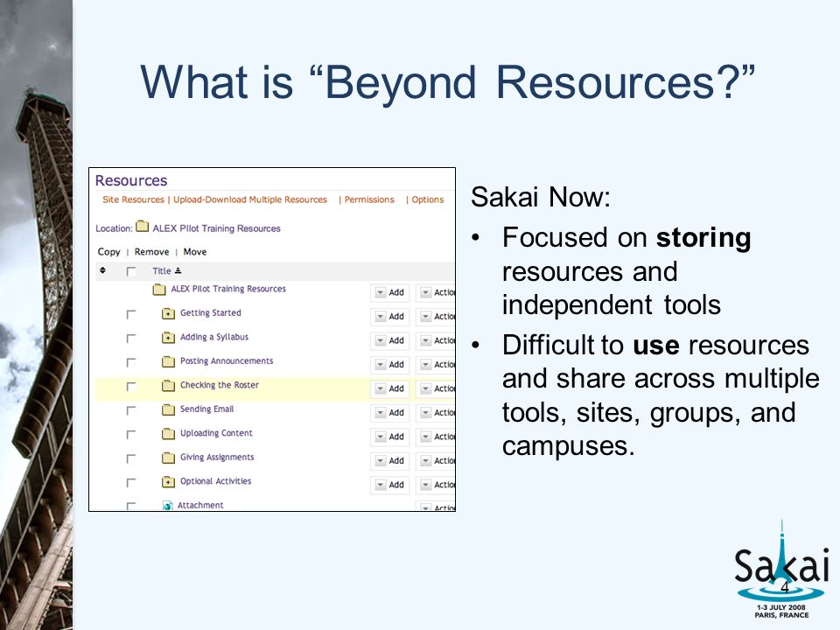Open Add dropdown for Uploading Content
Image resolution: width=840 pixels, height=630 pixels.
click(390, 437)
